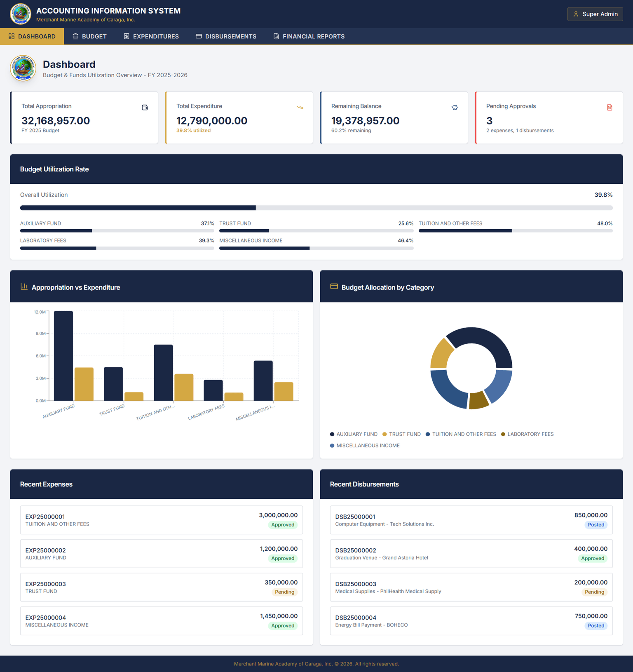
Task: Click the TUITION AND OTHER FEES utilization bar
Action: [516, 231]
